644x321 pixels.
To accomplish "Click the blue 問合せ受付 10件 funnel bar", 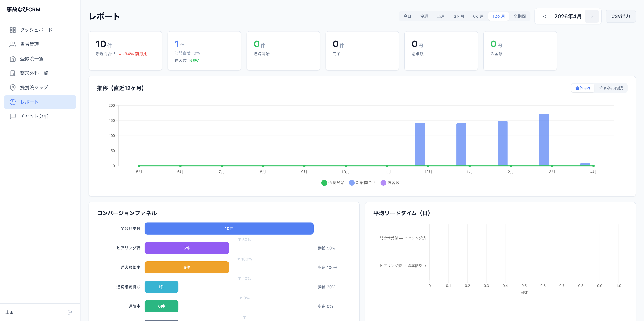I will point(229,229).
